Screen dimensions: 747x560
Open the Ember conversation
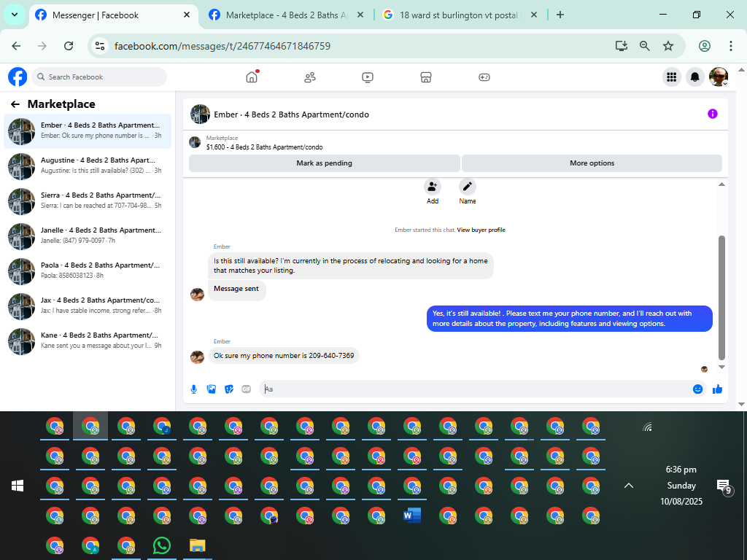tap(88, 131)
